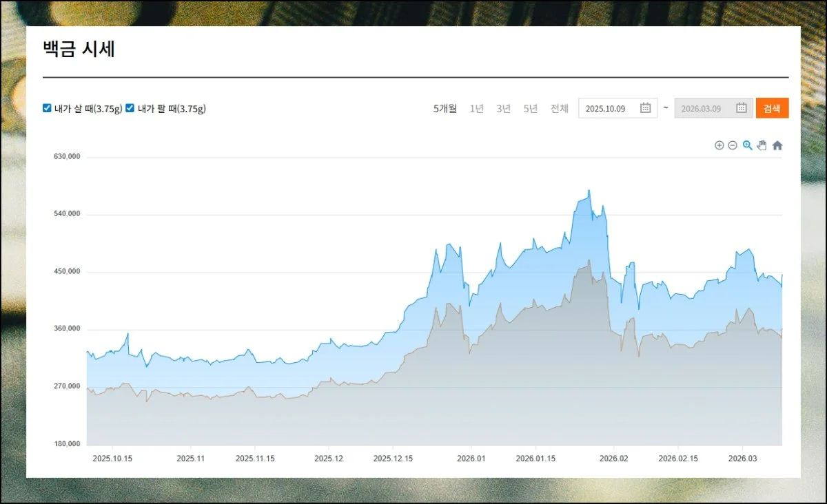Uncheck the '내가 팔 때(3.75g)' checkbox

coord(130,108)
